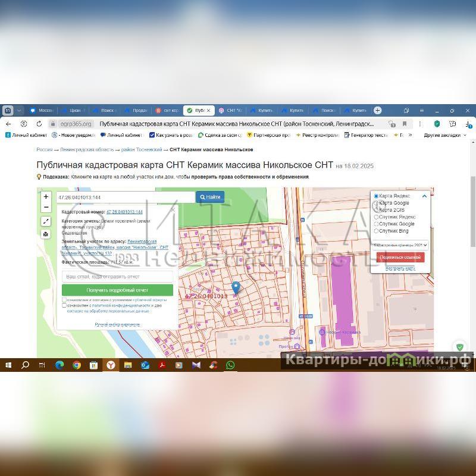Open WhatsApp from the taskbar
This screenshot has width=476, height=476.
pyautogui.click(x=230, y=365)
